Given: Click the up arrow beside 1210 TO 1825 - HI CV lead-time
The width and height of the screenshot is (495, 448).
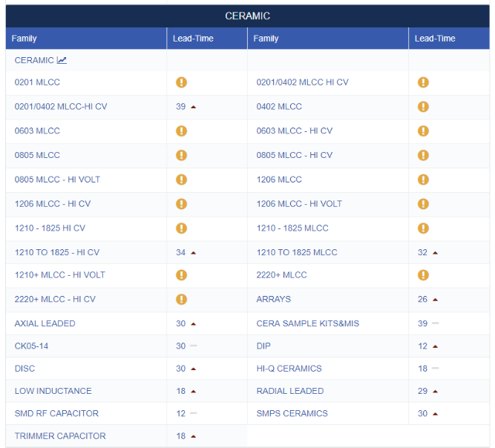Looking at the screenshot, I should pyautogui.click(x=193, y=253).
